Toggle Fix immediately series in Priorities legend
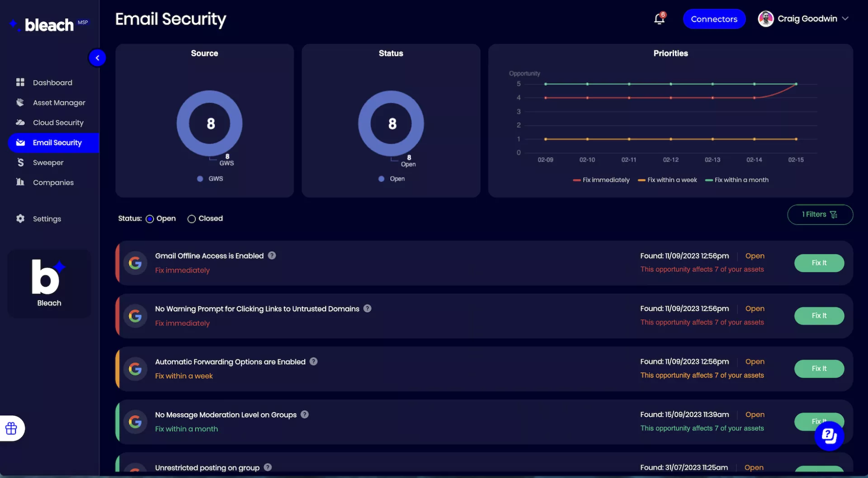The width and height of the screenshot is (868, 478). tap(601, 180)
